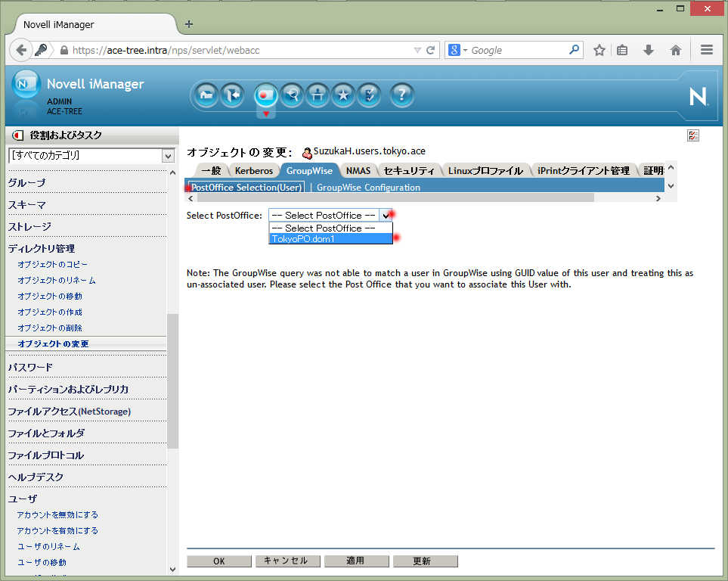Switch to iPrintクライアント管理 tab
728x581 pixels.
pyautogui.click(x=583, y=170)
